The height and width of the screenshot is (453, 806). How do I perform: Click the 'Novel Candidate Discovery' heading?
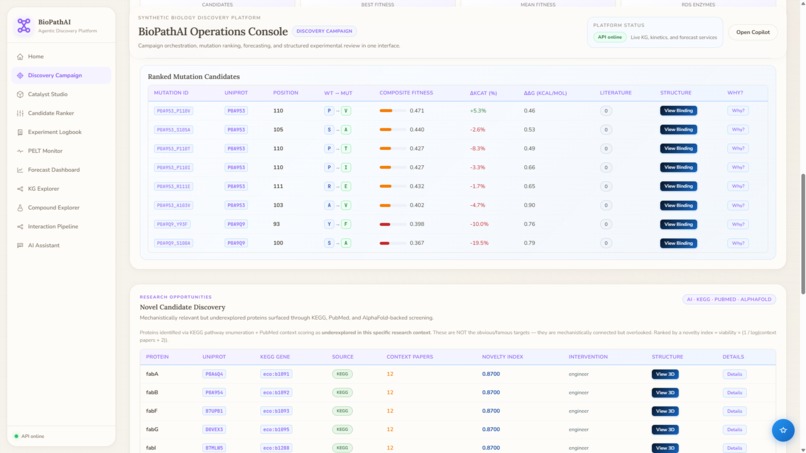[x=182, y=307]
